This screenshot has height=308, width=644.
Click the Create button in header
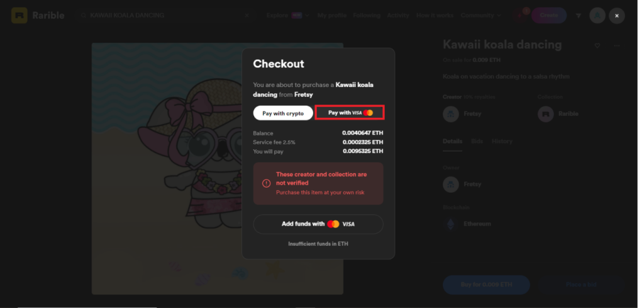coord(548,16)
